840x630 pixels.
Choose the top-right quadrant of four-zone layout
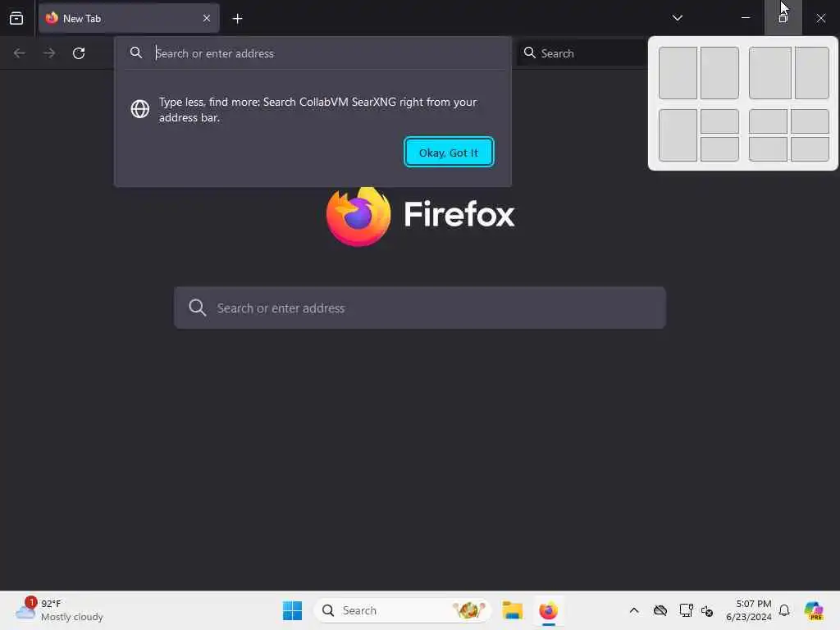[x=810, y=121]
